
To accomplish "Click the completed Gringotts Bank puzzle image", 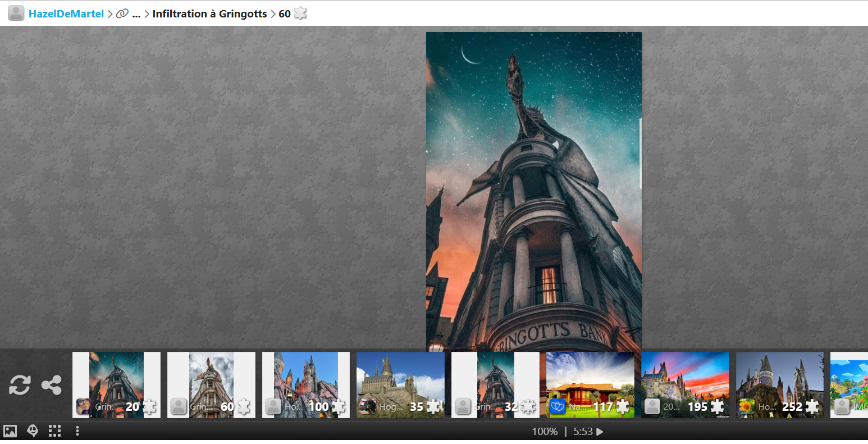I will pyautogui.click(x=534, y=192).
